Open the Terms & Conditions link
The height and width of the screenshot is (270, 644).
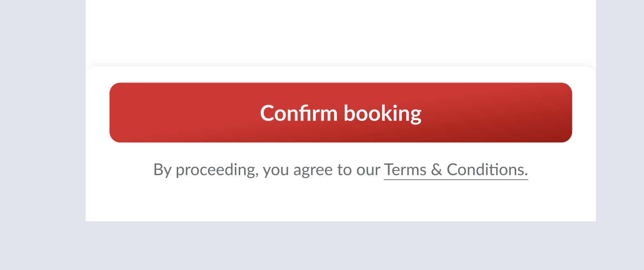pos(456,170)
